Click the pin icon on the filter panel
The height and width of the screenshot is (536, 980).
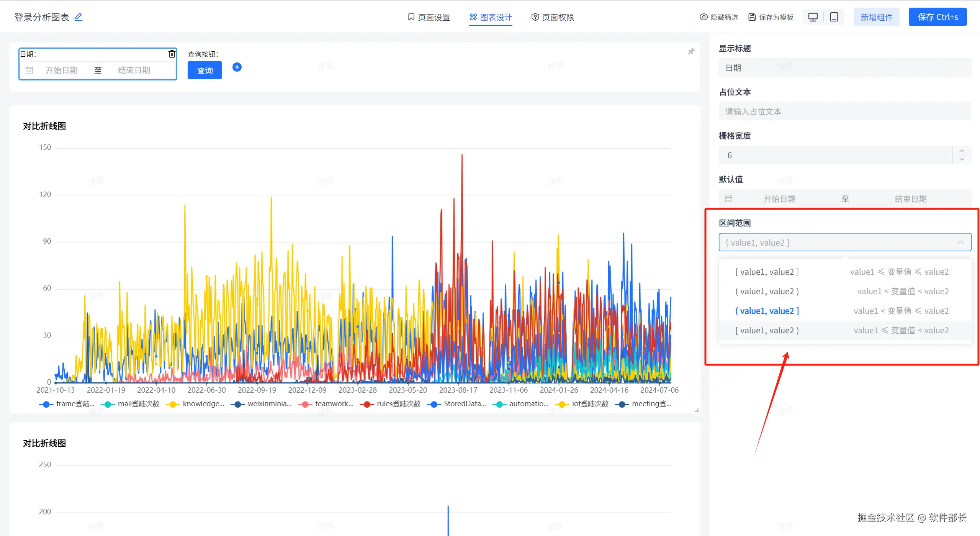[691, 51]
